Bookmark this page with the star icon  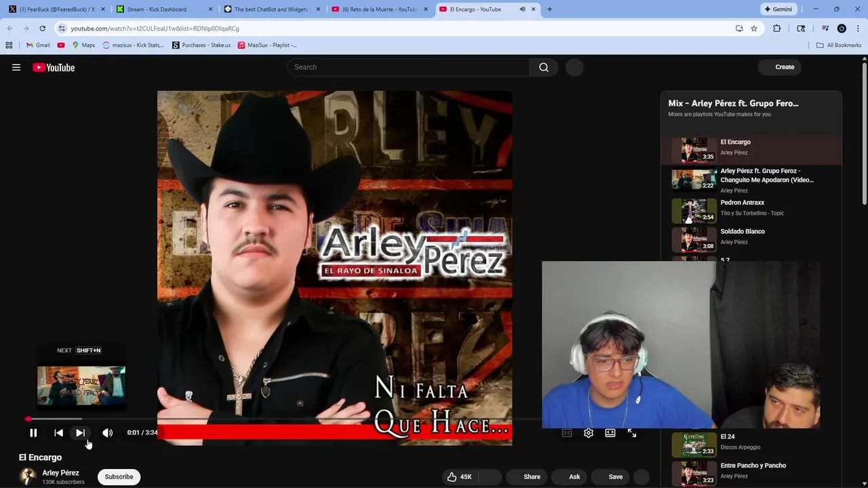click(754, 28)
